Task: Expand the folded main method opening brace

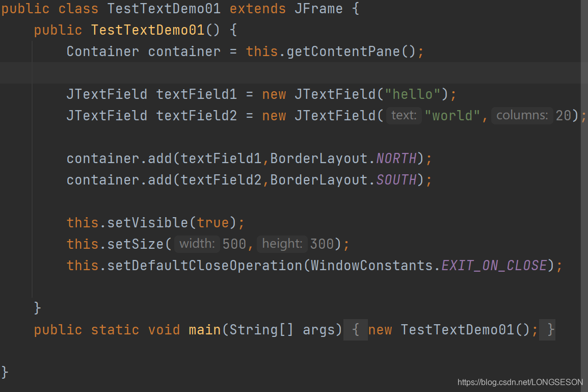Action: 356,330
